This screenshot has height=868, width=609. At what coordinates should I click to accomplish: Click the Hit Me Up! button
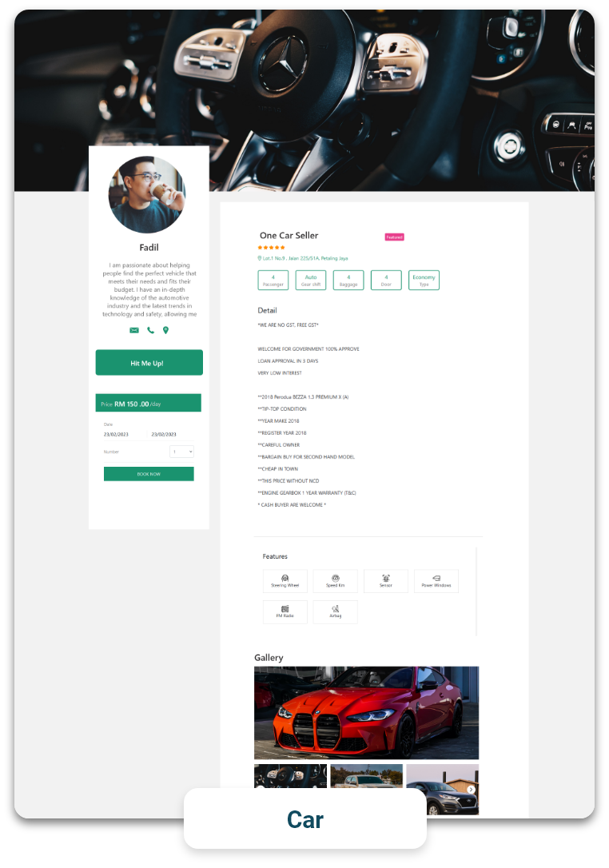click(149, 363)
